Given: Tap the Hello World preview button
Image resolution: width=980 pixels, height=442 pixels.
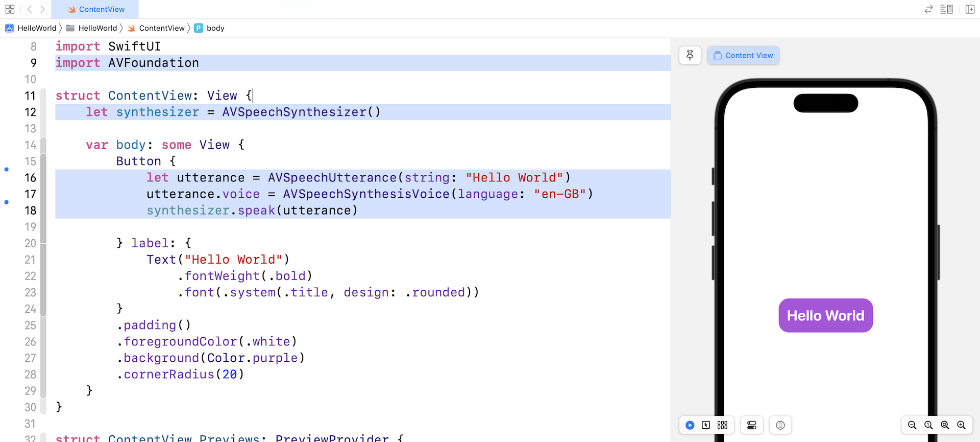Looking at the screenshot, I should click(825, 315).
